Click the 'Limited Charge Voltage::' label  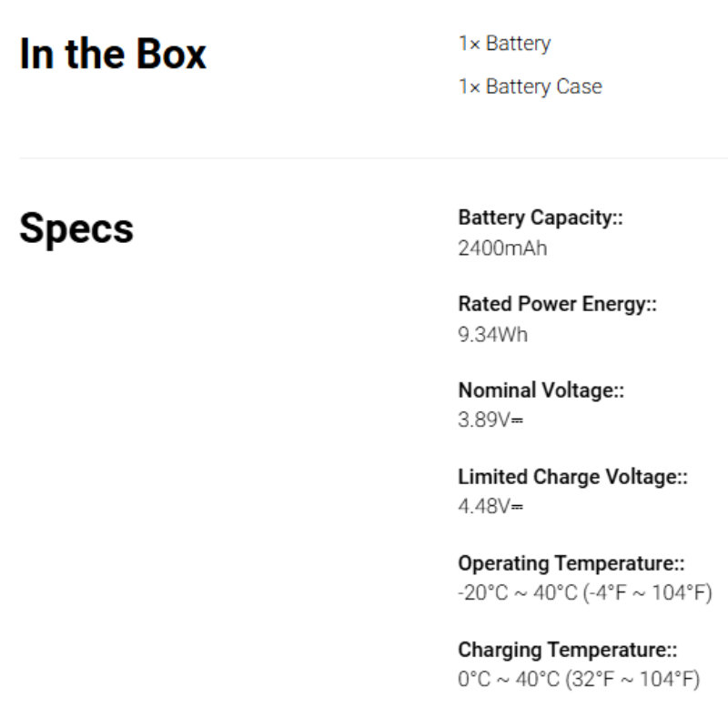coord(573,477)
